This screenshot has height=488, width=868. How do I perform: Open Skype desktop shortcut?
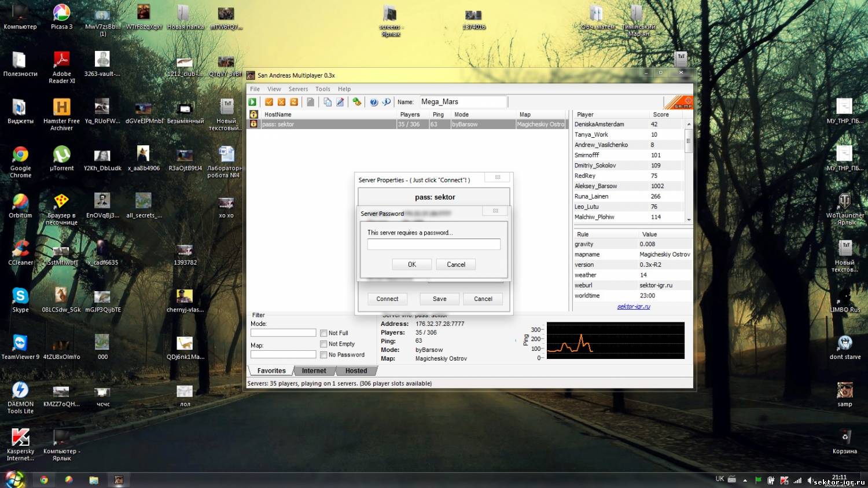(x=20, y=300)
